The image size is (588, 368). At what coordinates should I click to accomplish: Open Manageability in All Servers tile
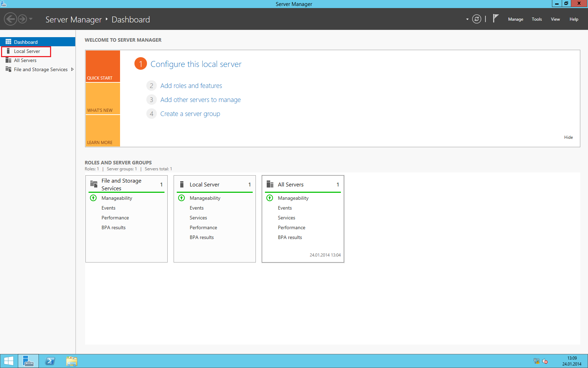(293, 198)
